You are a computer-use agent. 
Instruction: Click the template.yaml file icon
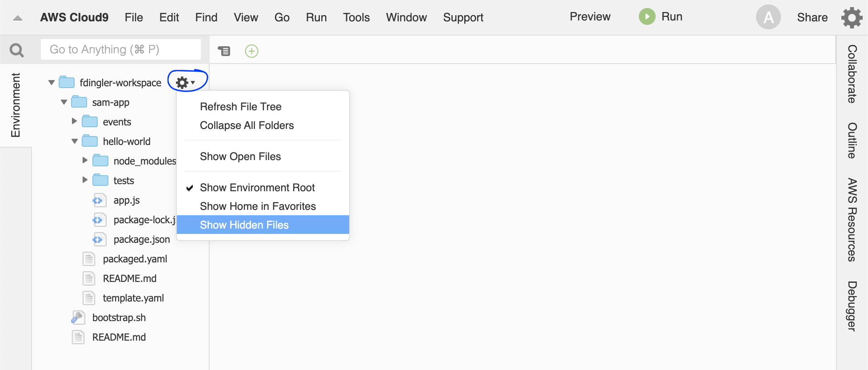(x=89, y=298)
